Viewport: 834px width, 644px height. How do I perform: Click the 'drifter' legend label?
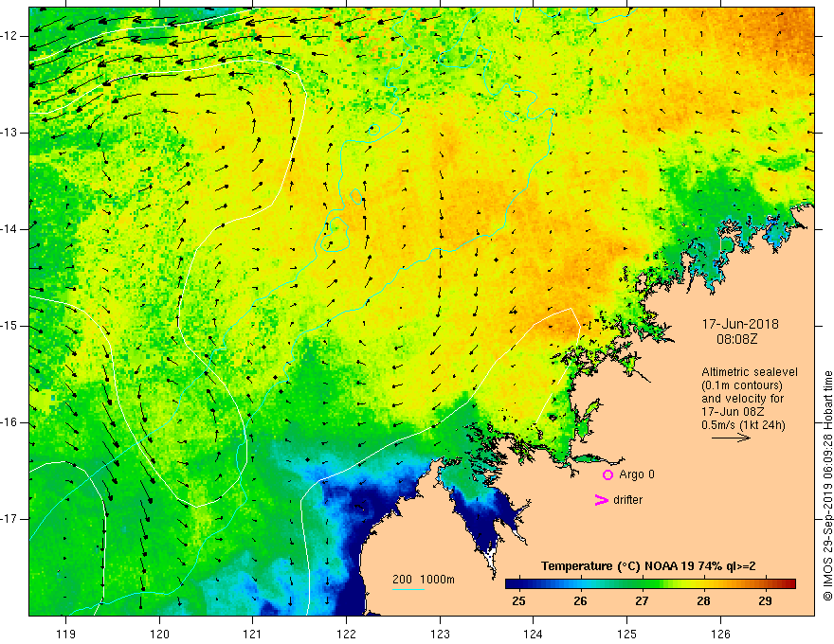coord(627,500)
